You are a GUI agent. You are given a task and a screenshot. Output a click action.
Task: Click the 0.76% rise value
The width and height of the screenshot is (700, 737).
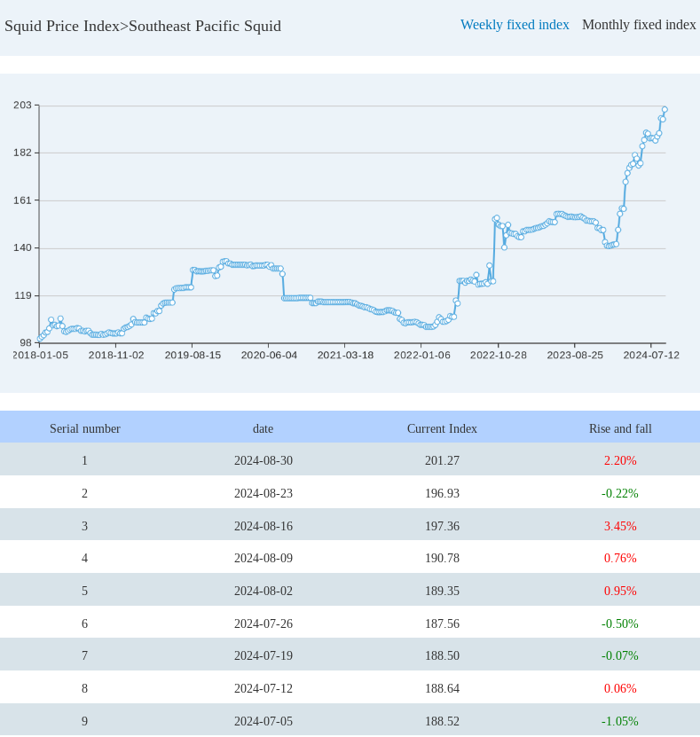pyautogui.click(x=620, y=559)
